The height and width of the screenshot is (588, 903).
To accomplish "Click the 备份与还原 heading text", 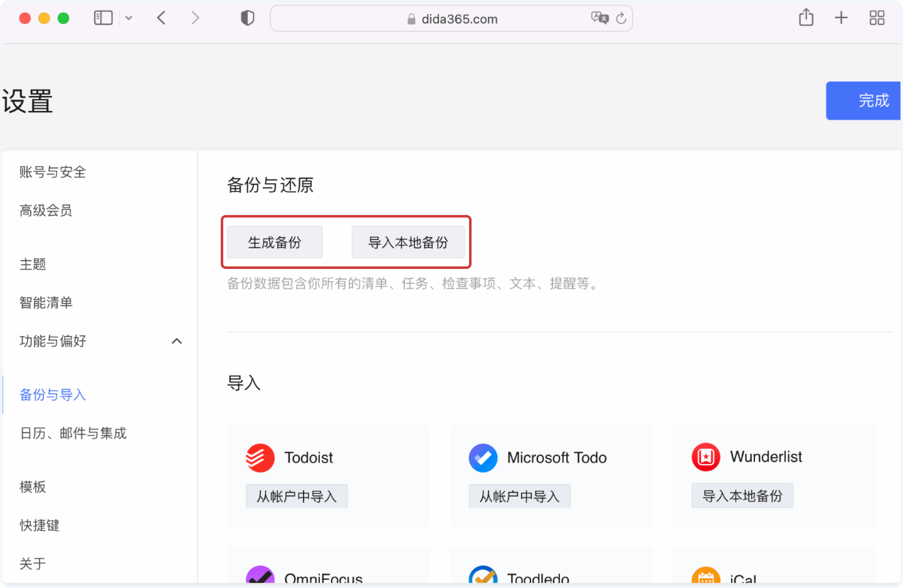I will click(x=270, y=185).
